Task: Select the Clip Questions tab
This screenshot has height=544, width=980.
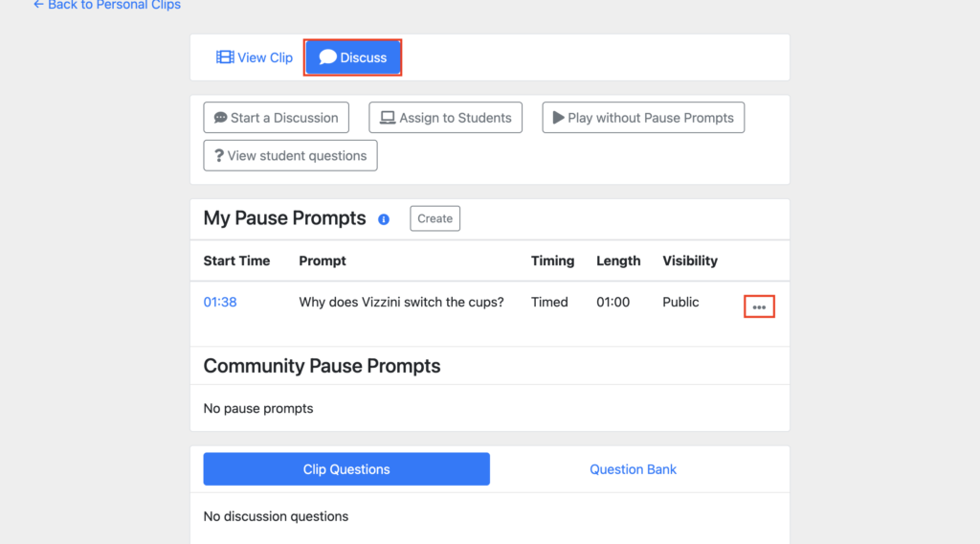Action: pos(346,469)
